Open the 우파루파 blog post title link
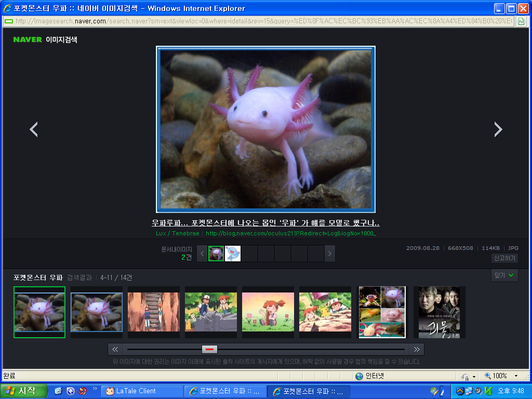 (265, 223)
